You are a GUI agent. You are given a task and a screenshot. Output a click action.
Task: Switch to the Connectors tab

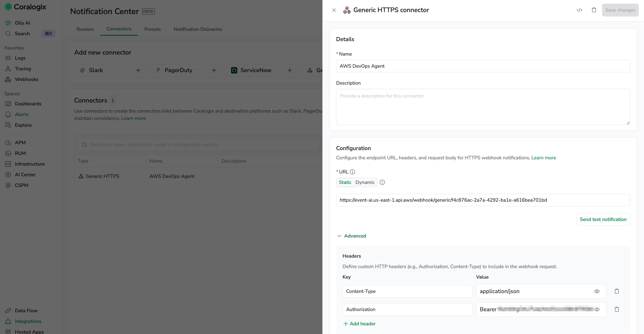(119, 29)
